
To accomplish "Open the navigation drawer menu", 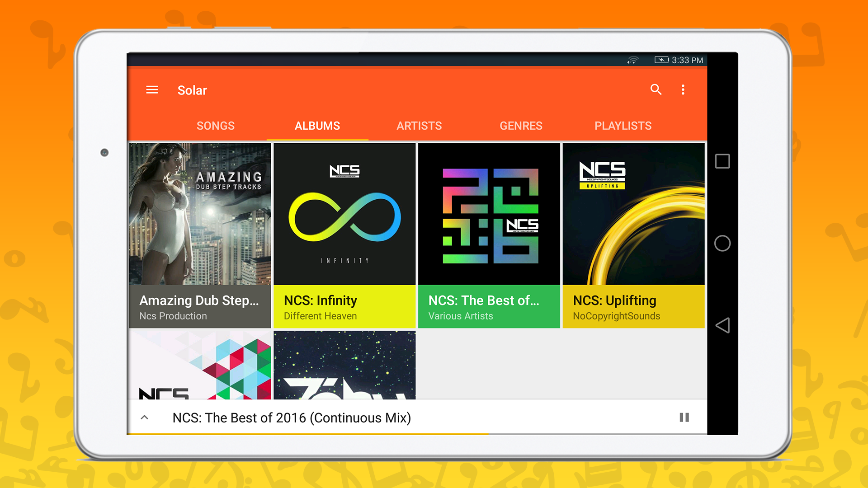I will click(152, 89).
